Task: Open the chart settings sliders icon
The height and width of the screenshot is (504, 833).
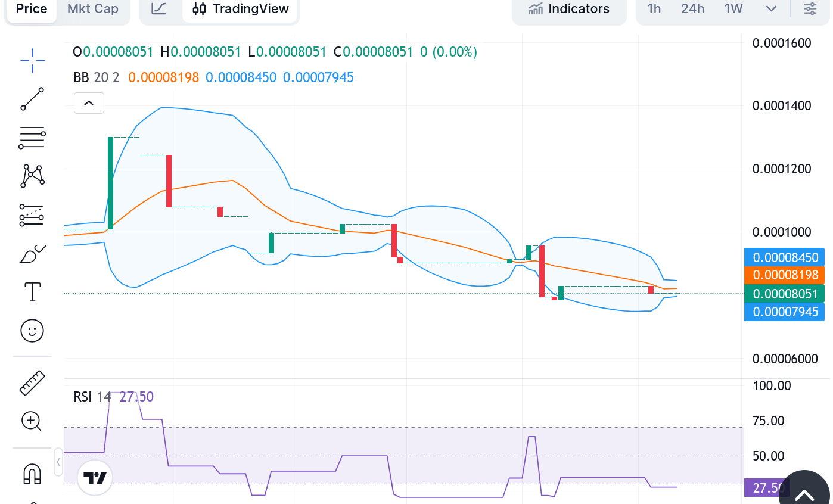Action: tap(810, 9)
